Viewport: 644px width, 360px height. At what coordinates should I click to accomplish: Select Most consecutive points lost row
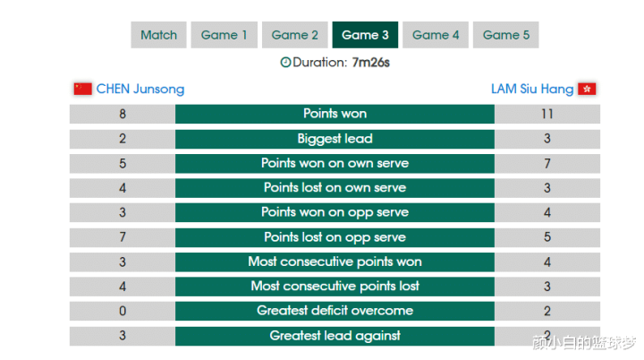point(335,287)
